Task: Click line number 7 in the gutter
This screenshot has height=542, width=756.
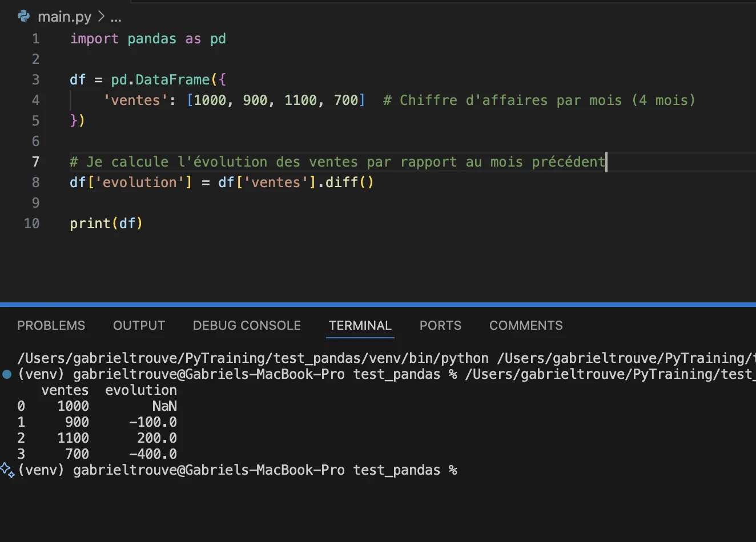Action: point(35,162)
